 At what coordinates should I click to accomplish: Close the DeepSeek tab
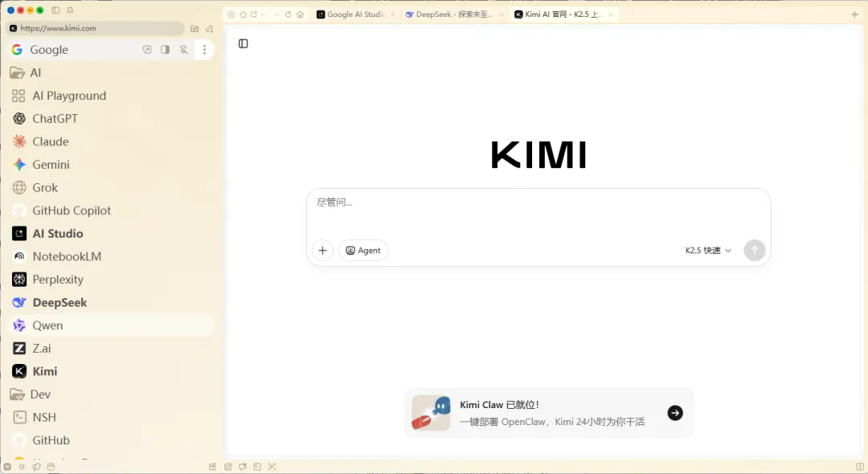tap(502, 14)
